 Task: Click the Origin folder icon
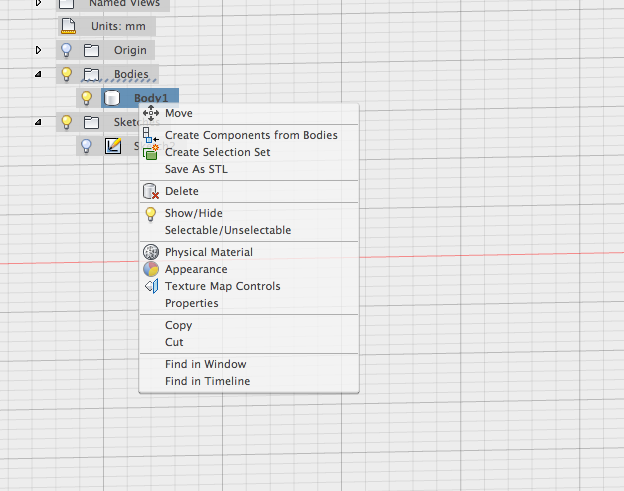click(x=92, y=51)
